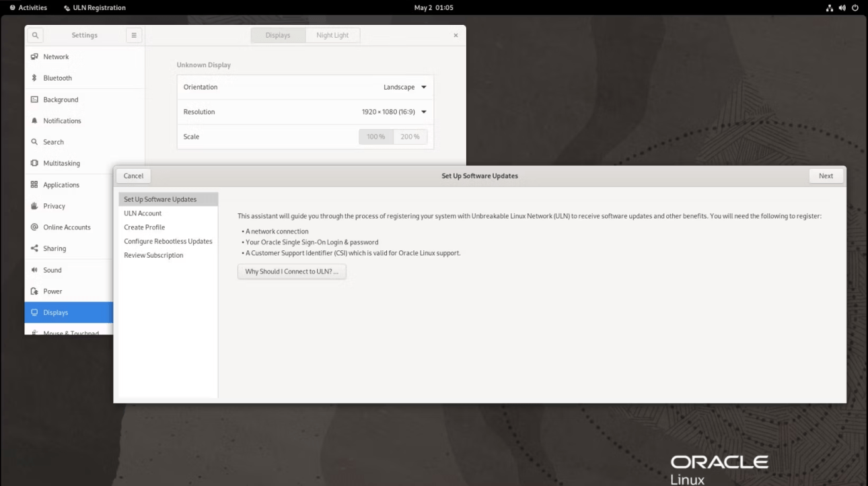Open the Resolution 1920 × 1080 dropdown
The image size is (868, 486).
394,112
